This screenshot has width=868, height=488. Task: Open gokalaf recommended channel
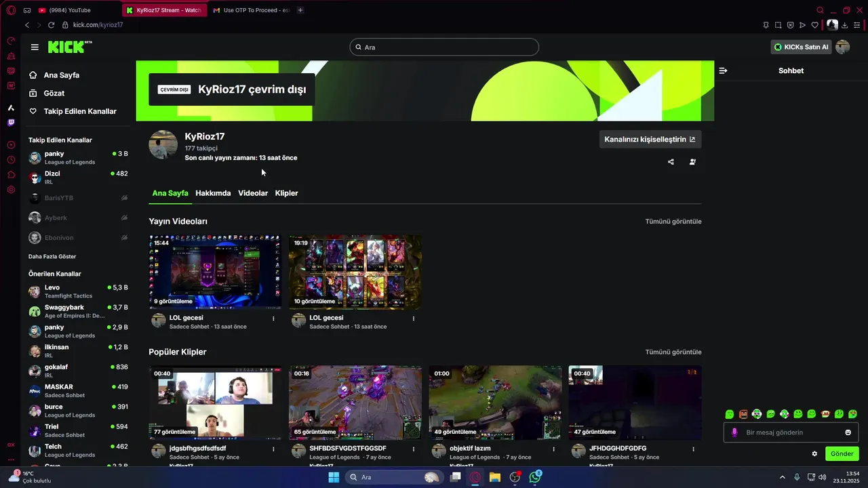(78, 371)
